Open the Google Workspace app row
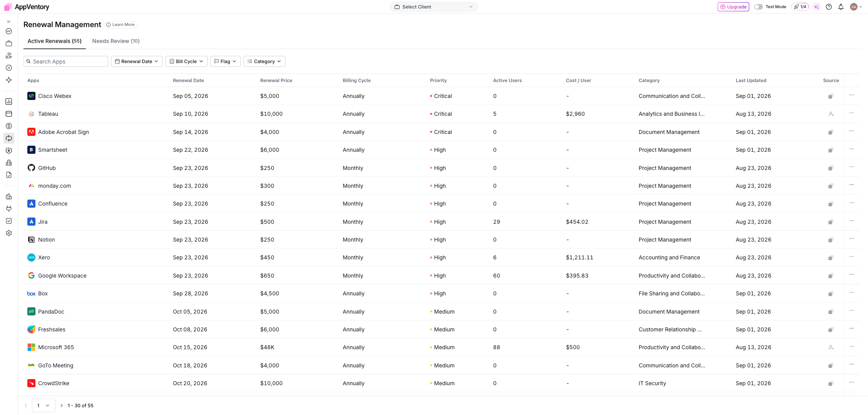The width and height of the screenshot is (868, 415). (x=441, y=276)
